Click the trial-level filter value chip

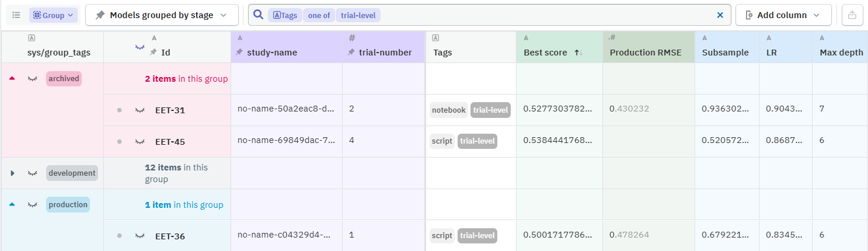(358, 15)
